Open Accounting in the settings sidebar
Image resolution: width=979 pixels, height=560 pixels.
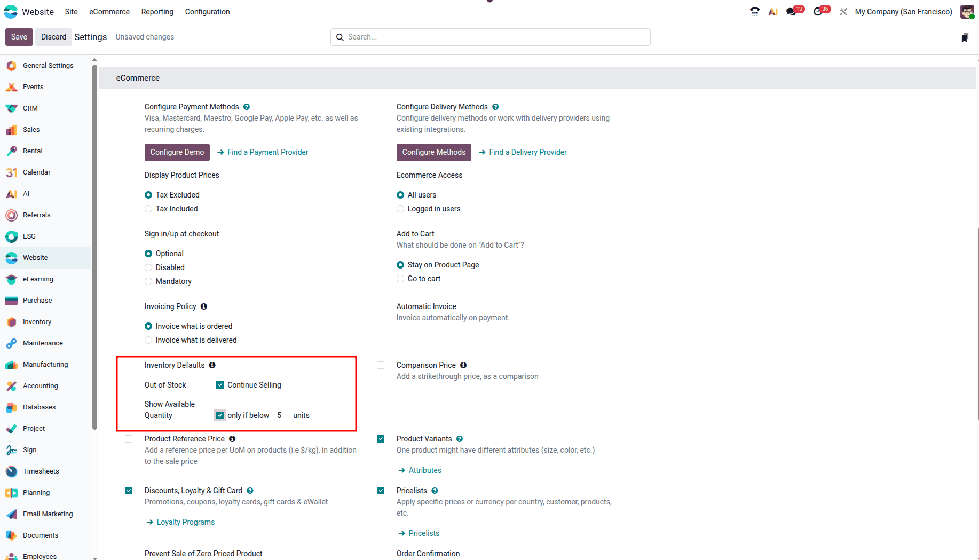click(45, 386)
